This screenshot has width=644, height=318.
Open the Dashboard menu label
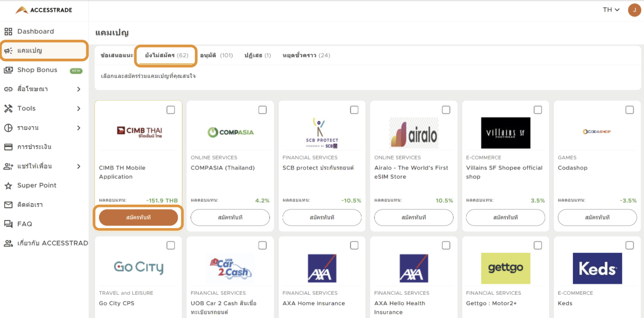coord(36,31)
